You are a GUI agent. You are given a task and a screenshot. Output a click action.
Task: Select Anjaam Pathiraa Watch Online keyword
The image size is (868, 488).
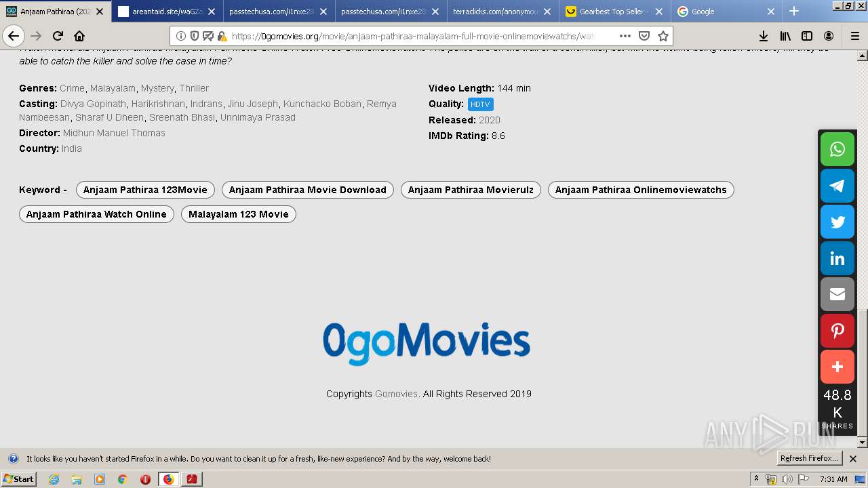click(x=96, y=214)
